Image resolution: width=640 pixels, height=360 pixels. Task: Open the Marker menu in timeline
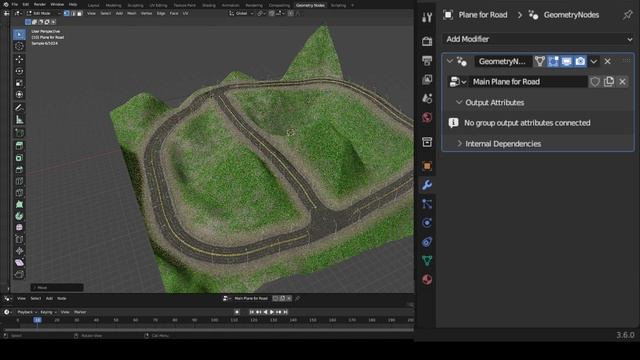click(x=80, y=312)
